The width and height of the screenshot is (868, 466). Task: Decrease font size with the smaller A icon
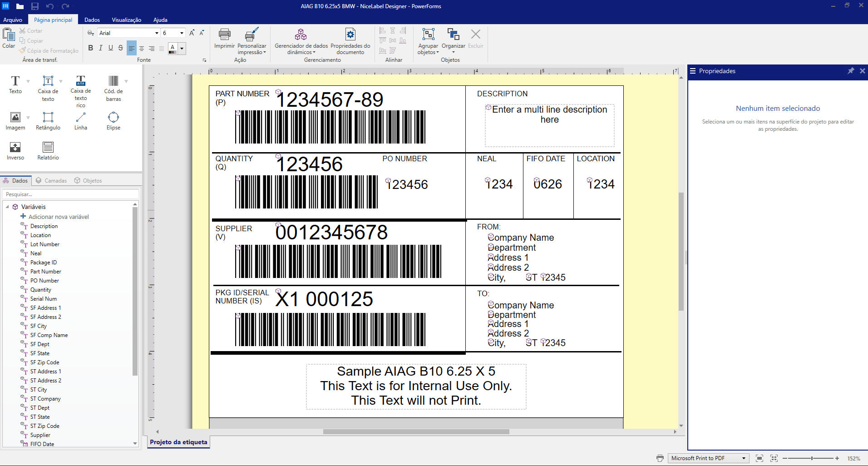coord(202,33)
